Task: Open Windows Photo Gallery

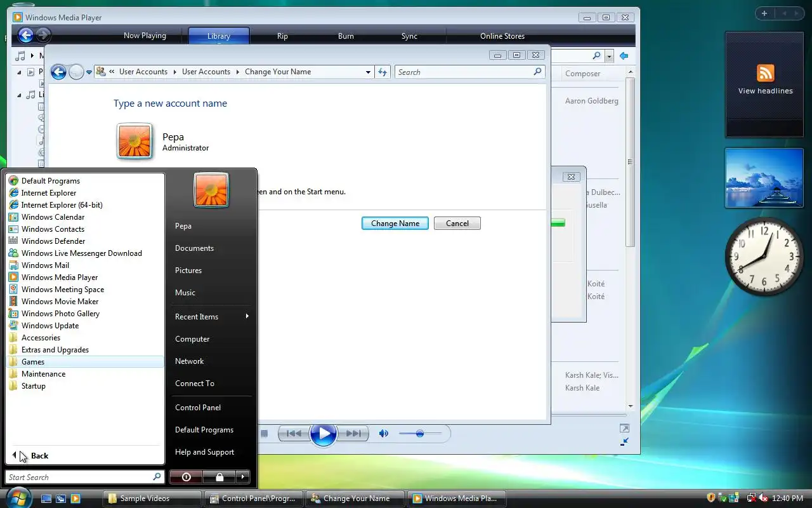Action: coord(85,314)
